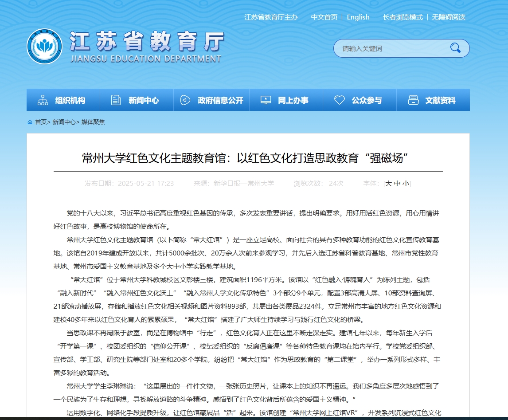Switch to the English version link
508x420 pixels.
[x=358, y=17]
